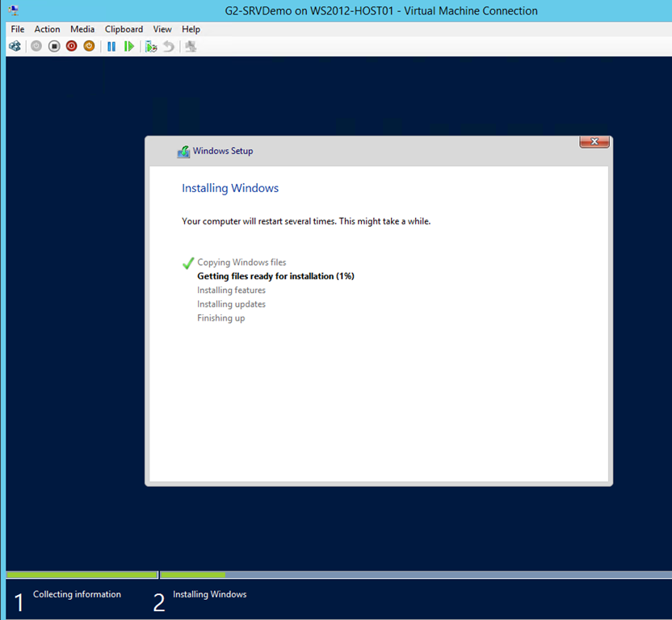Open the File menu
The height and width of the screenshot is (620, 672).
(17, 29)
